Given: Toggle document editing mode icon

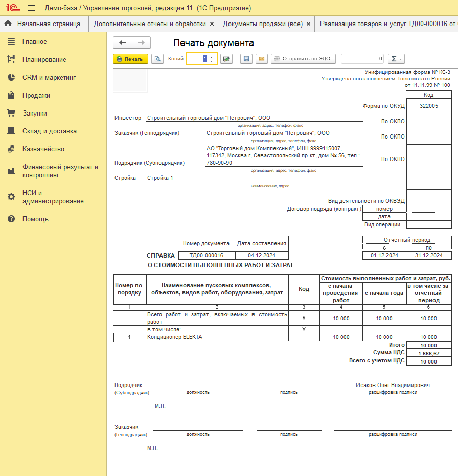Looking at the screenshot, I should (x=226, y=59).
